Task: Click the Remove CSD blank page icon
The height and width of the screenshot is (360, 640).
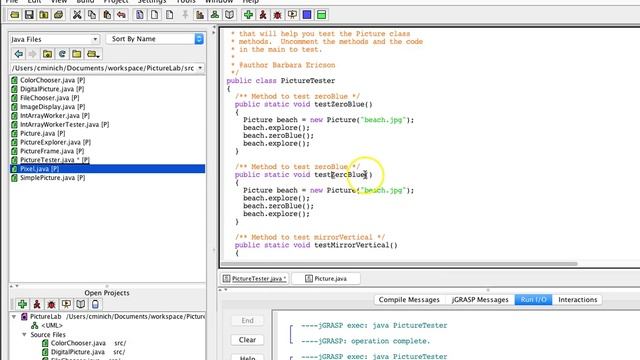Action: point(154,15)
